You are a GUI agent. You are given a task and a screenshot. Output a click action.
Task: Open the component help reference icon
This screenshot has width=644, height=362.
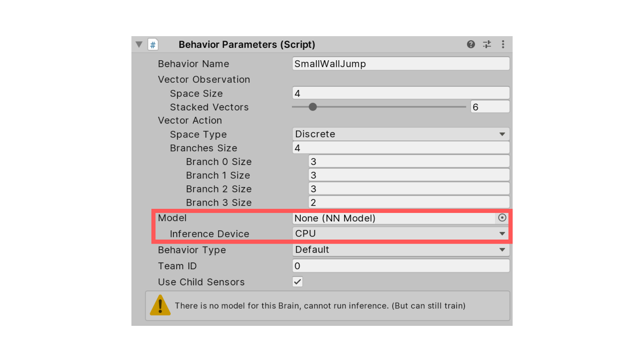(471, 44)
